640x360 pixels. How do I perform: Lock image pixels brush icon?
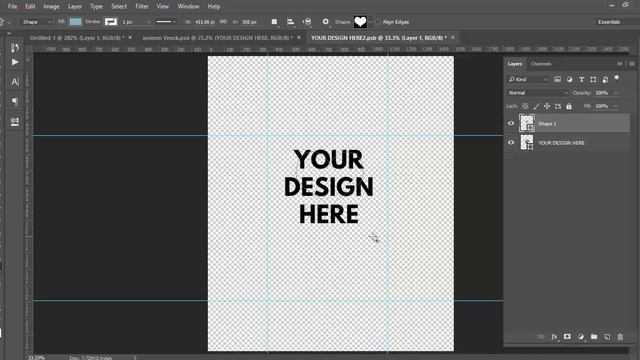(536, 106)
